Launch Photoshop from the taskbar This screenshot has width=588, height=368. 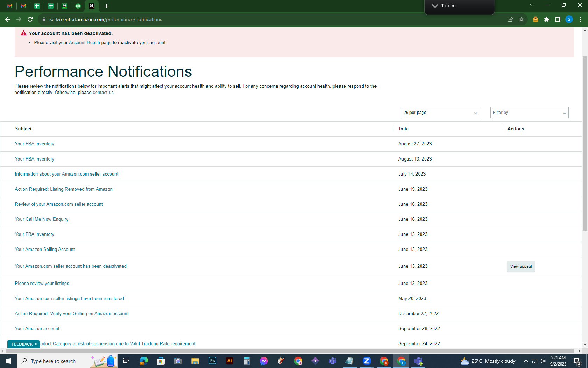[212, 361]
